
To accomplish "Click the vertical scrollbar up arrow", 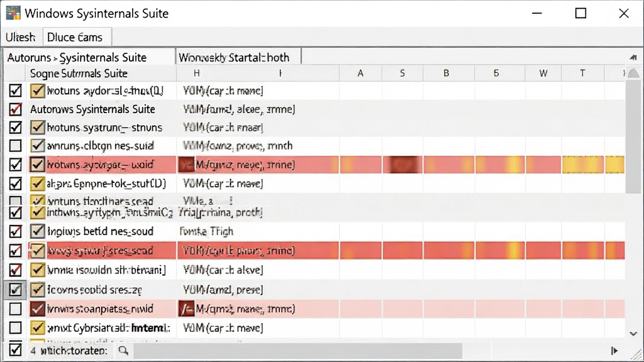I will [633, 74].
